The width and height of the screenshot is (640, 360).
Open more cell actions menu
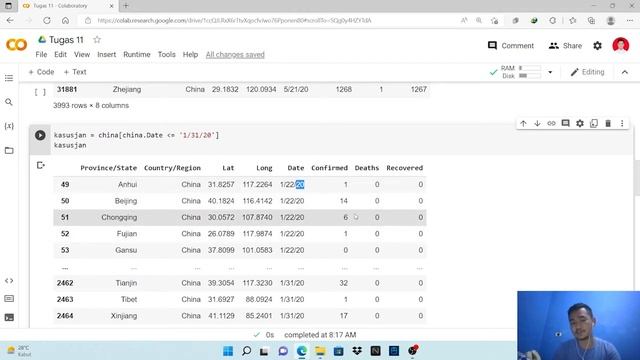[x=622, y=123]
